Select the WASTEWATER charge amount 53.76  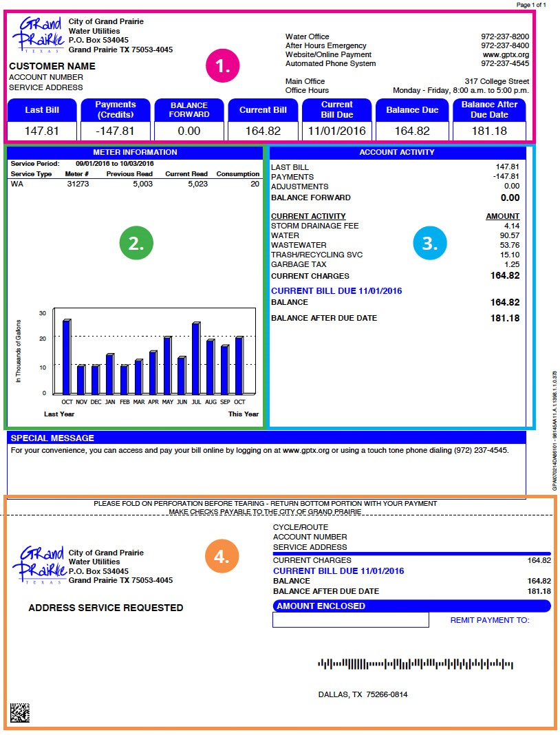click(509, 245)
